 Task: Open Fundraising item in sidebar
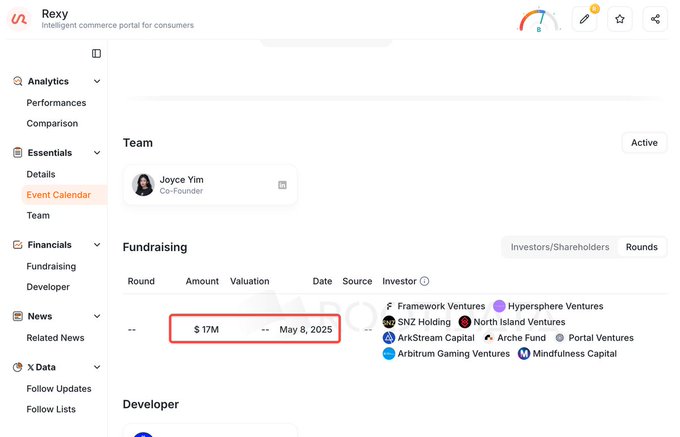(x=51, y=266)
